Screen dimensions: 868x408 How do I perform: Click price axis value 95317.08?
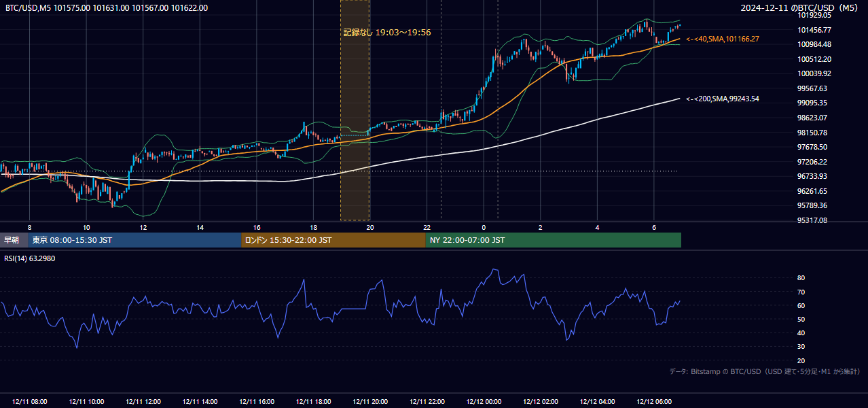(x=812, y=220)
